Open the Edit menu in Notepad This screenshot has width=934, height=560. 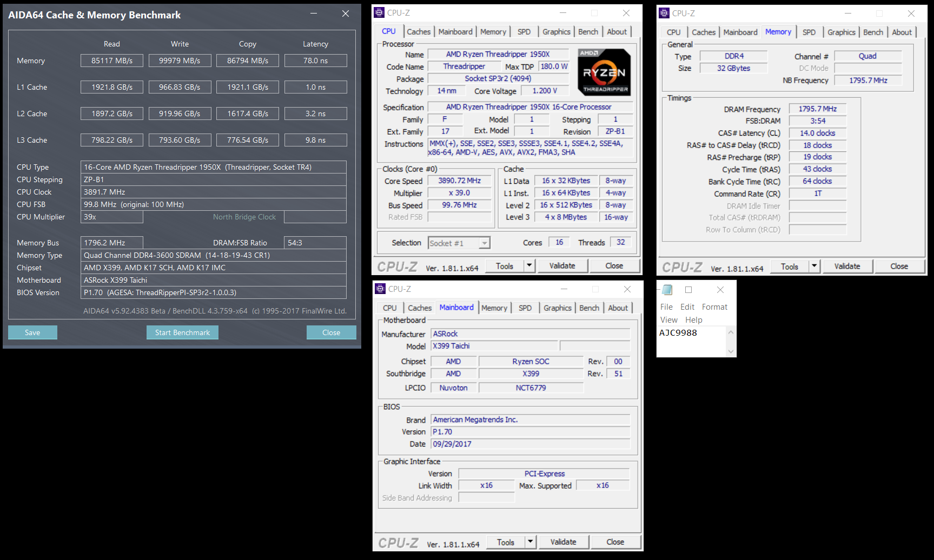pos(687,307)
